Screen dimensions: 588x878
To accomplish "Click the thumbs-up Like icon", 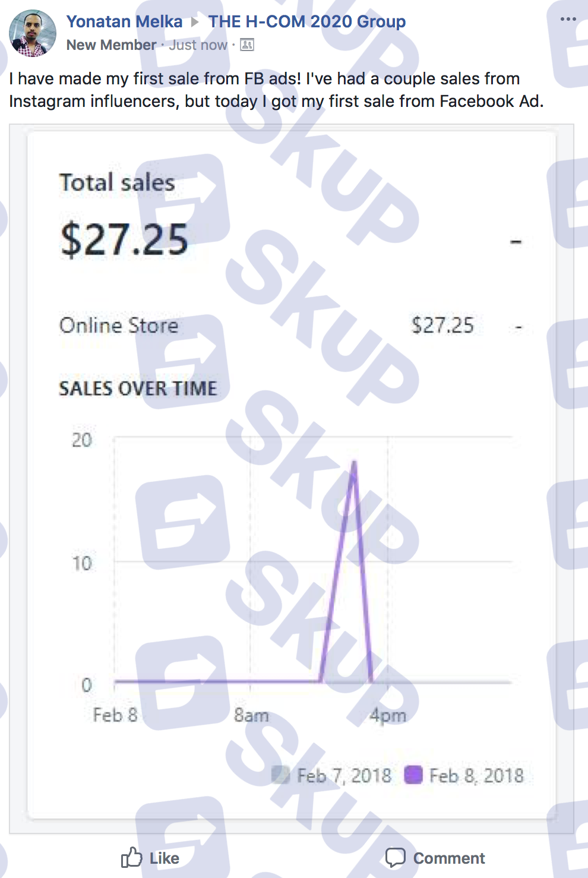I will click(x=132, y=857).
